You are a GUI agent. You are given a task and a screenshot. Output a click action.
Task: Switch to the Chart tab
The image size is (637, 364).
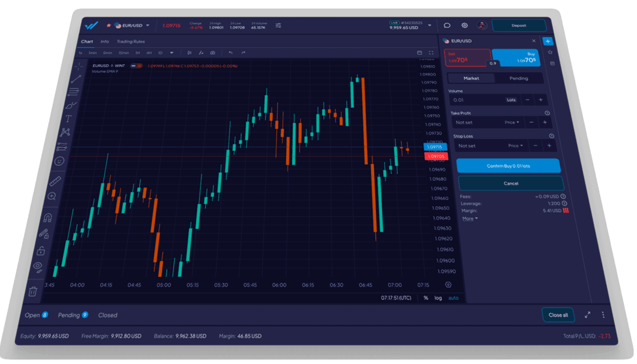(87, 42)
